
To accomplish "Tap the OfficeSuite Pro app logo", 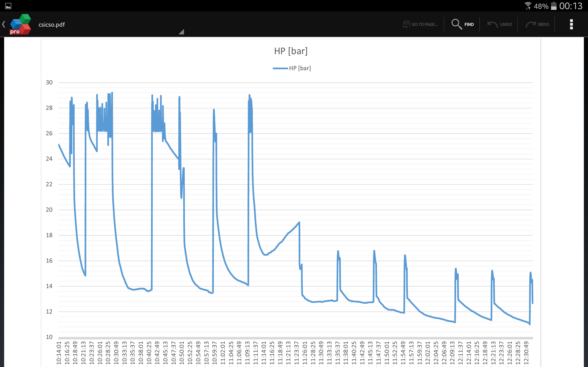I will click(20, 24).
